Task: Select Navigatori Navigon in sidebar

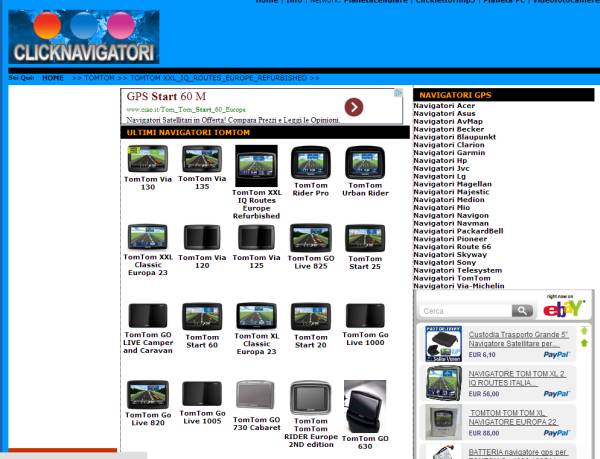Action: coord(451,215)
